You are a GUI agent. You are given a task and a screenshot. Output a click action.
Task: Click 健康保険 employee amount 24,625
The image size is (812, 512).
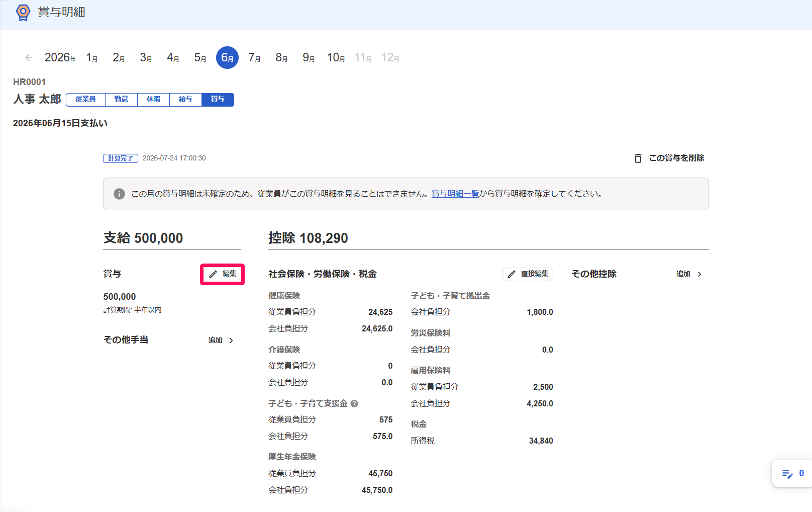[380, 312]
